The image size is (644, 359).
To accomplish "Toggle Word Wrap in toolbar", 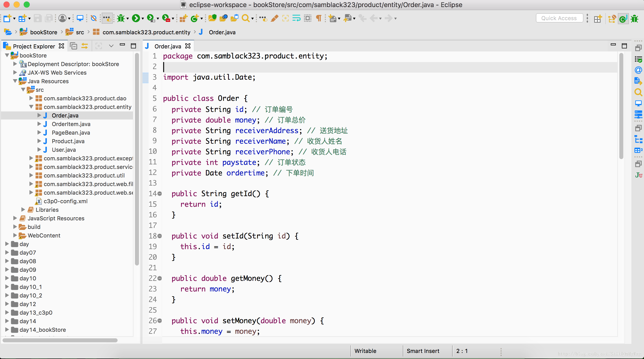I will pos(296,18).
